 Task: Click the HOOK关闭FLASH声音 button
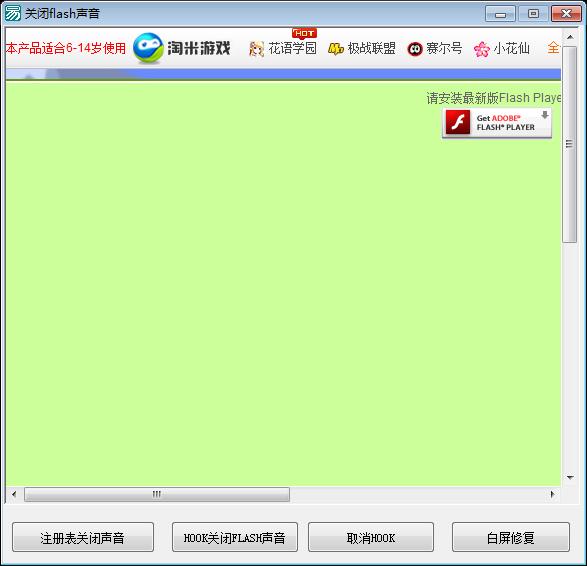coord(235,537)
